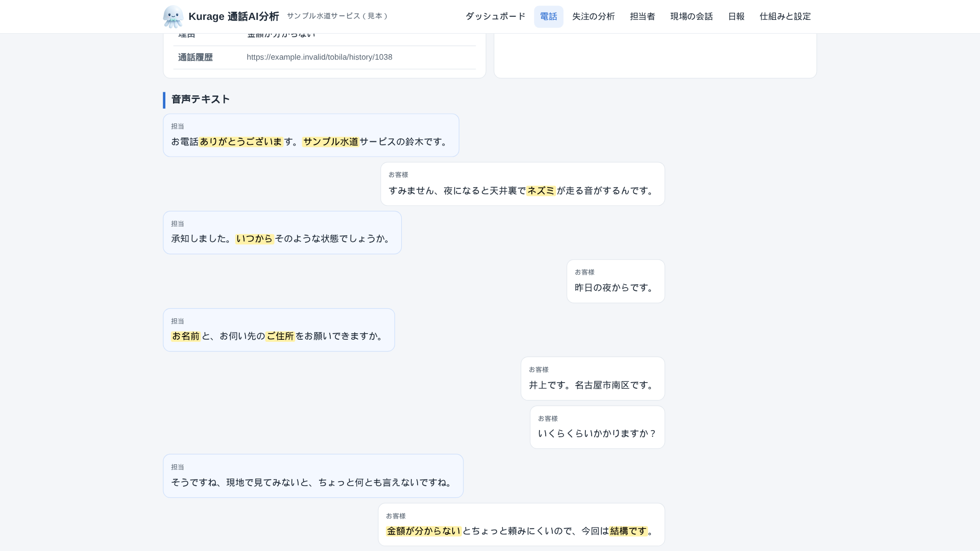Click highlighted phrase いつから
Screen dimensions: 980x551
click(x=255, y=239)
